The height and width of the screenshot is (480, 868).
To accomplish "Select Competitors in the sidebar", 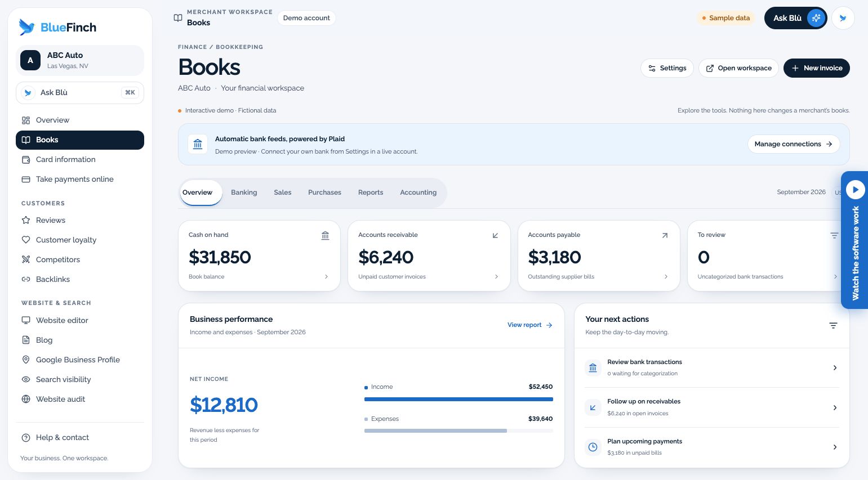I will coord(80,259).
